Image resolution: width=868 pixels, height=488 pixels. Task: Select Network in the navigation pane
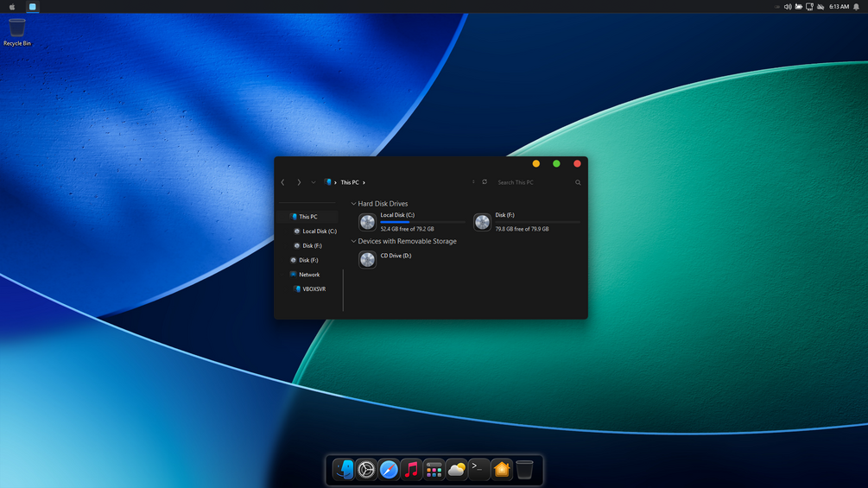tap(309, 275)
